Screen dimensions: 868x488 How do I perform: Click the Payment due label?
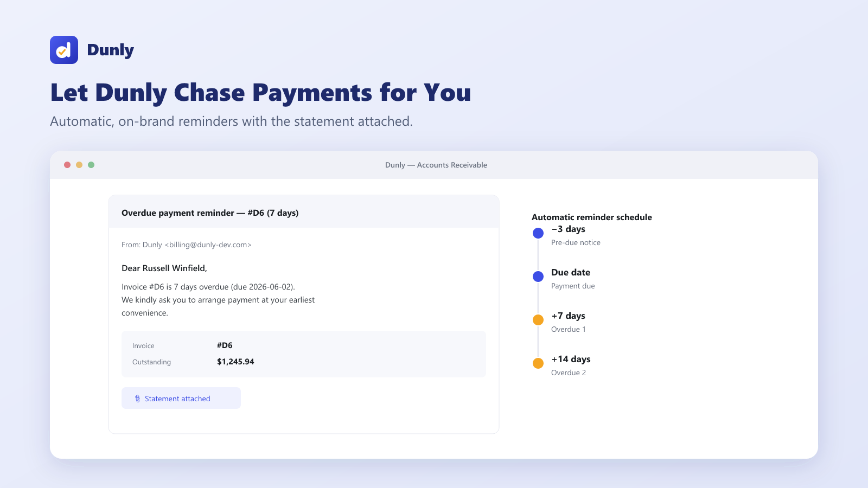573,286
